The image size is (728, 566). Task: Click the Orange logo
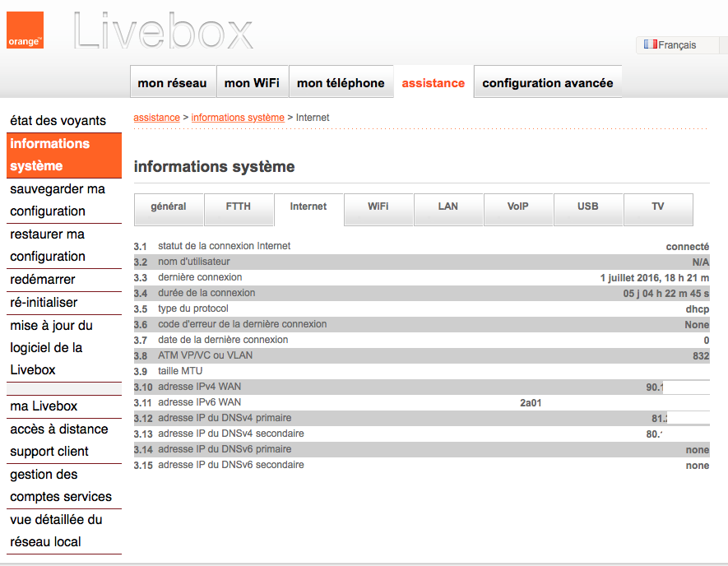[25, 30]
